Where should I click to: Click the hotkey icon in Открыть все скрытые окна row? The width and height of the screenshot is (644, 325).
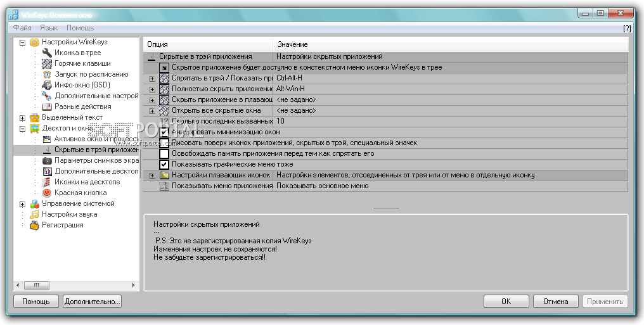click(164, 110)
